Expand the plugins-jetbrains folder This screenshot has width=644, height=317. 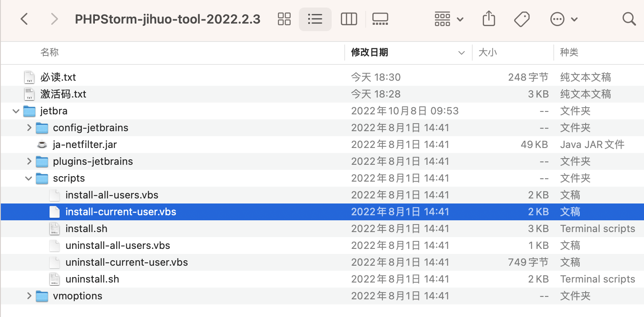pos(29,161)
